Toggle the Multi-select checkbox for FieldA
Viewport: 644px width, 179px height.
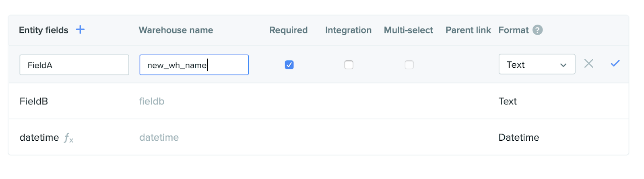[x=409, y=65]
